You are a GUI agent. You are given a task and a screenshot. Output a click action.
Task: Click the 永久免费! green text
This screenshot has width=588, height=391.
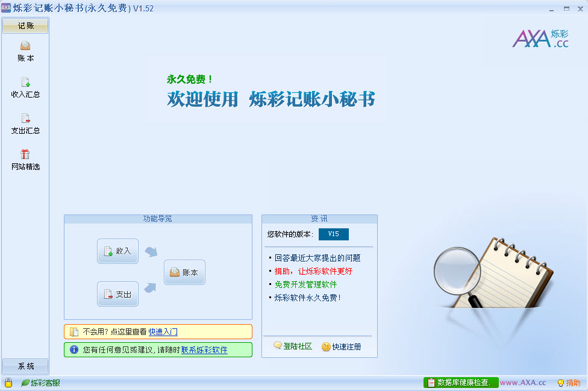190,79
